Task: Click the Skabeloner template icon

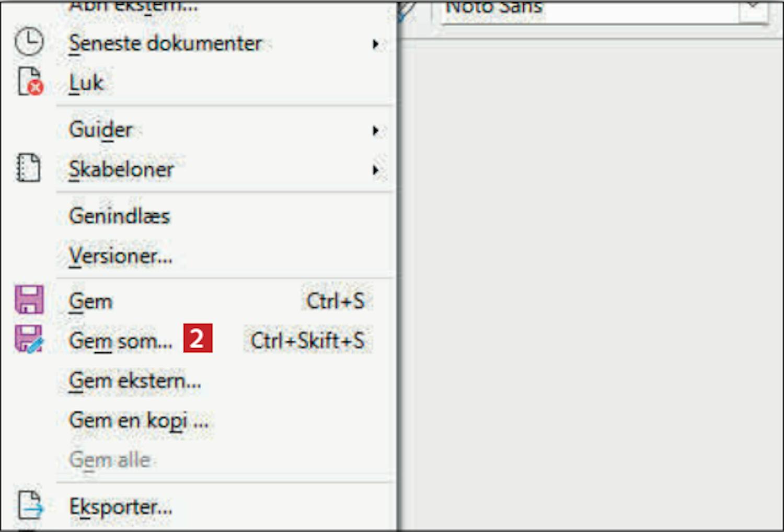Action: [28, 168]
